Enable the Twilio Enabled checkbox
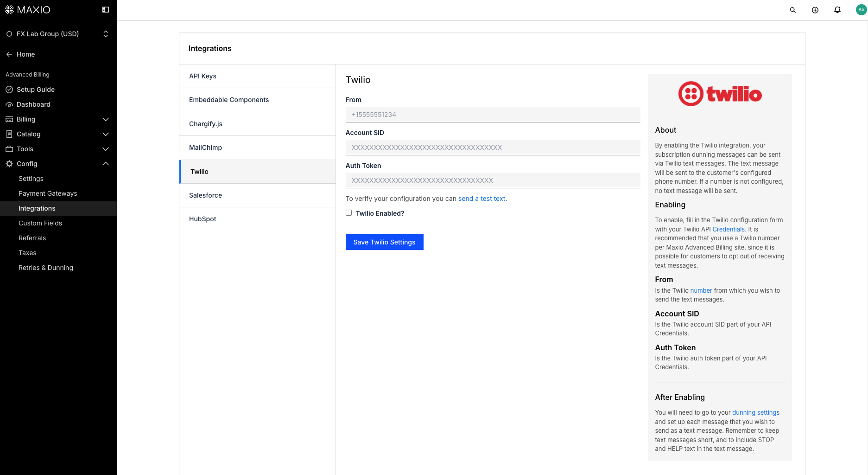868x475 pixels. (348, 213)
